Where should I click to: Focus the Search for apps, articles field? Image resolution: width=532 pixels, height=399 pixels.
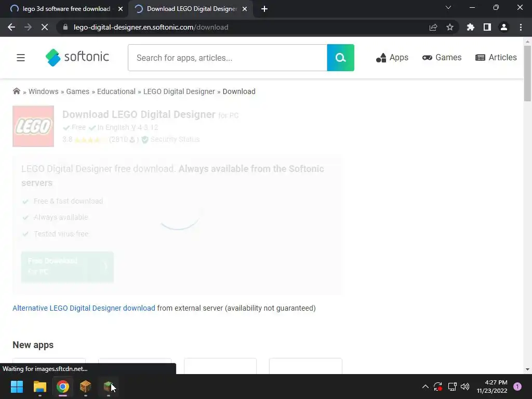(x=228, y=58)
